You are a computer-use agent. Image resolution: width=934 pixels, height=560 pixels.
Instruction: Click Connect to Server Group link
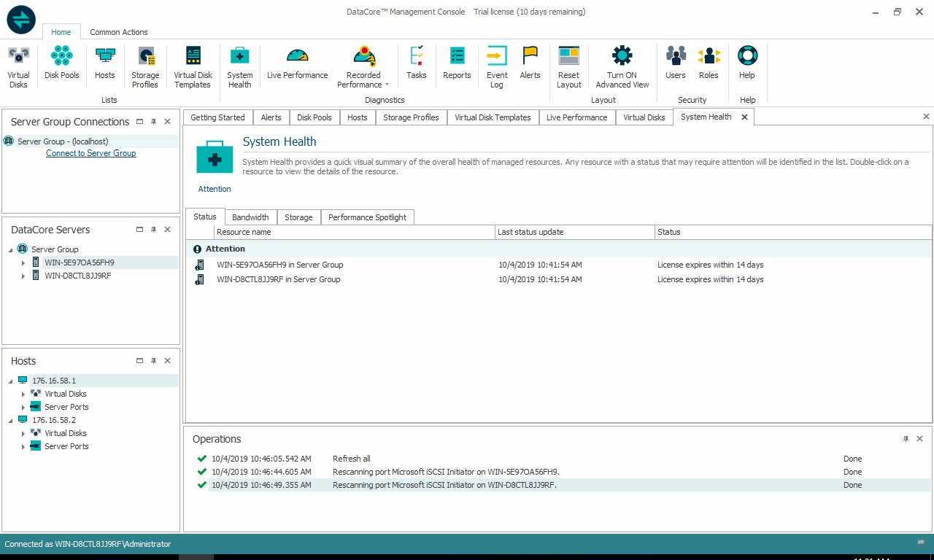tap(91, 153)
